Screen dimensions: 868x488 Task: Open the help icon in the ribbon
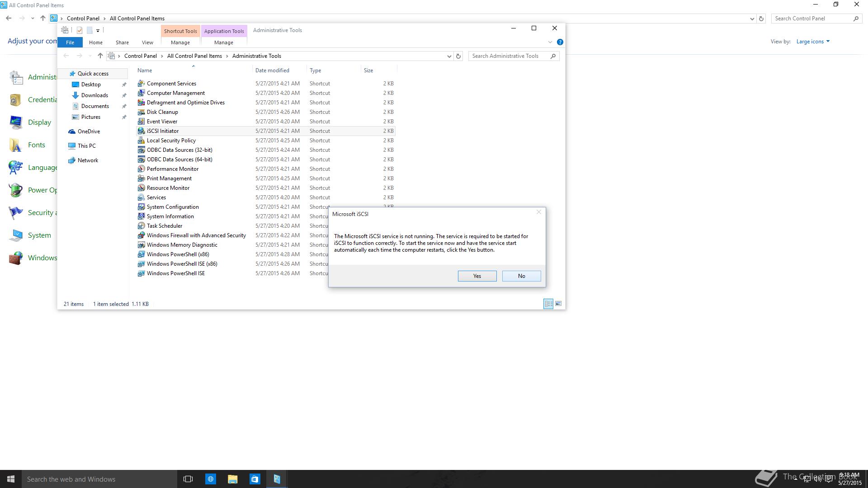[x=560, y=42]
